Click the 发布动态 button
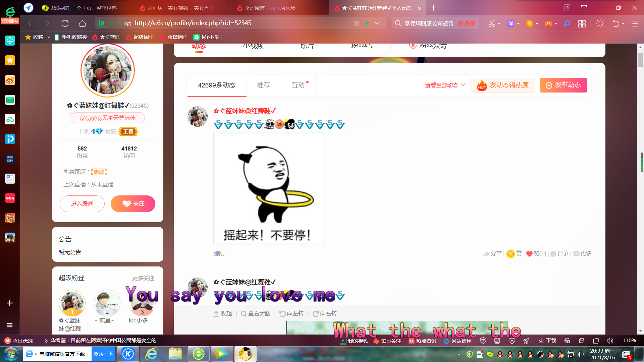 (563, 85)
